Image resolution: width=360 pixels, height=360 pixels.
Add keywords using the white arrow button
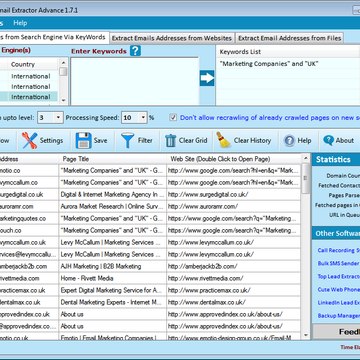207,78
